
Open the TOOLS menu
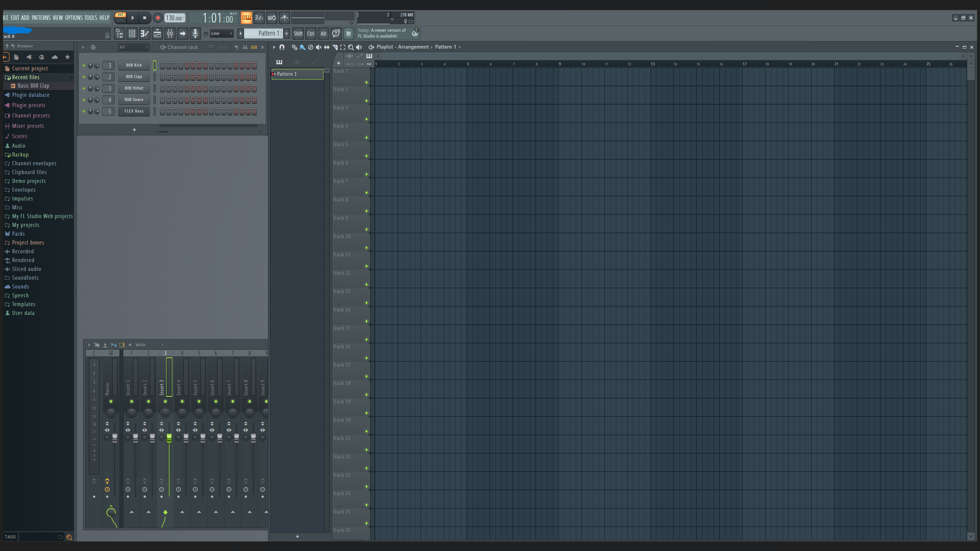[91, 18]
